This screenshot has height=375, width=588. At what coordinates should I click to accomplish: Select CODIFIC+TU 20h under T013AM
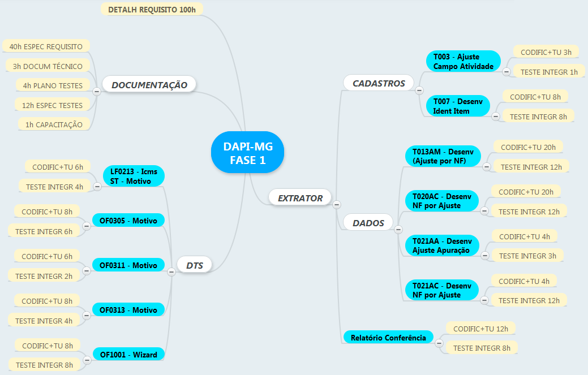528,147
